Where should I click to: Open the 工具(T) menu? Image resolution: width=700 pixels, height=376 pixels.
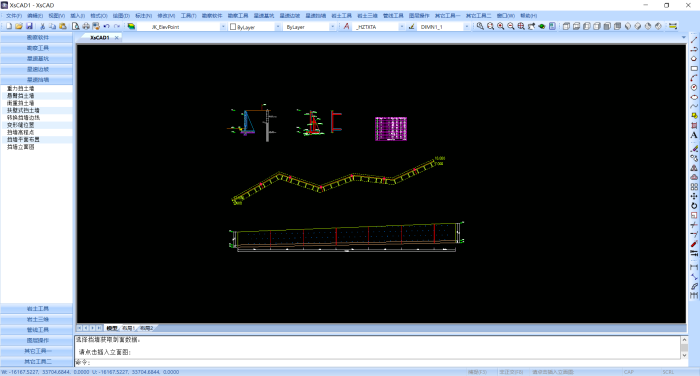point(188,16)
